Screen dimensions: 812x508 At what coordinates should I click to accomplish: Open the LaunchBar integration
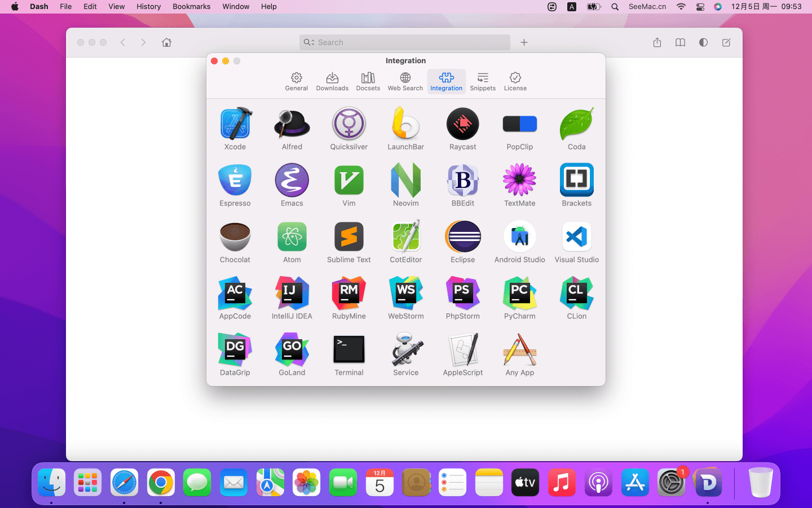(406, 124)
